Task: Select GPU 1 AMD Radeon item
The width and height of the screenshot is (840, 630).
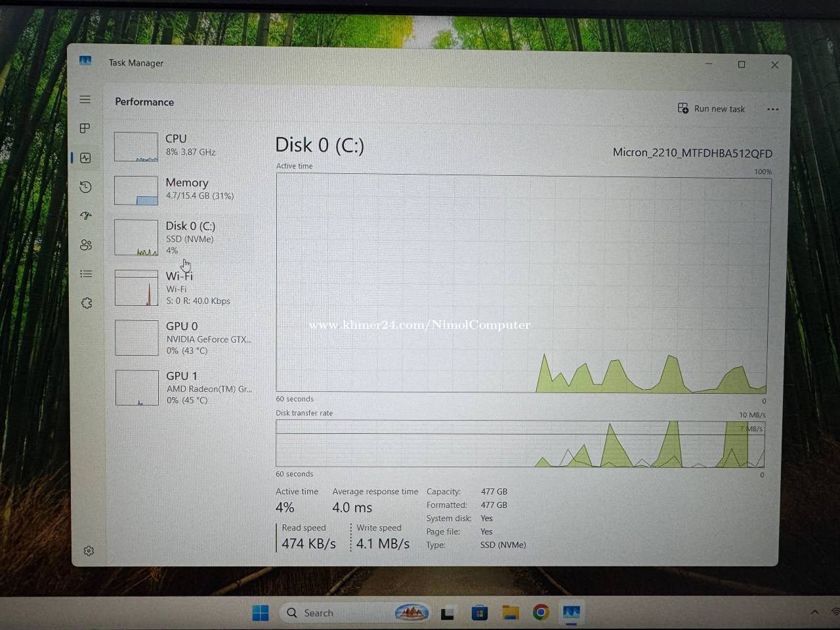Action: pyautogui.click(x=184, y=388)
